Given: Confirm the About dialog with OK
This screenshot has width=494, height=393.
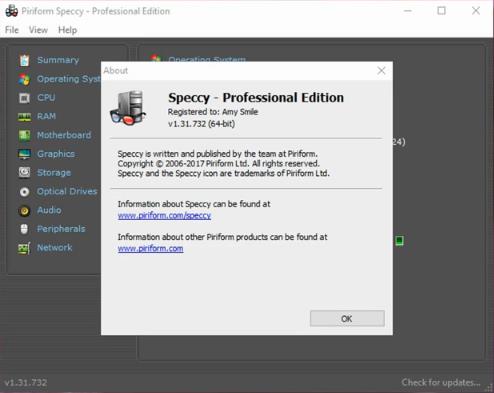Looking at the screenshot, I should click(347, 319).
